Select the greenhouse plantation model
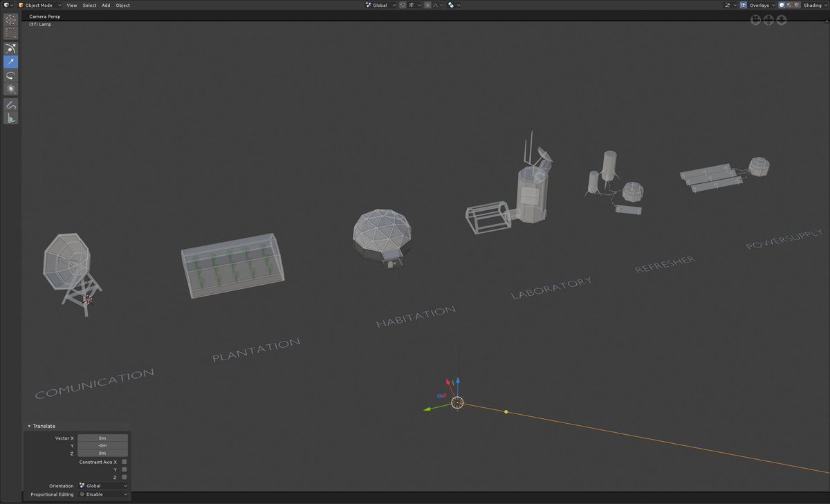The image size is (830, 504). tap(232, 265)
